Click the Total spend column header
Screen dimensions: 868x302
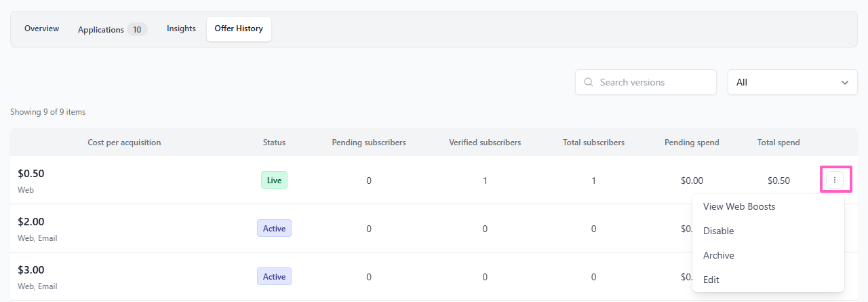(778, 143)
